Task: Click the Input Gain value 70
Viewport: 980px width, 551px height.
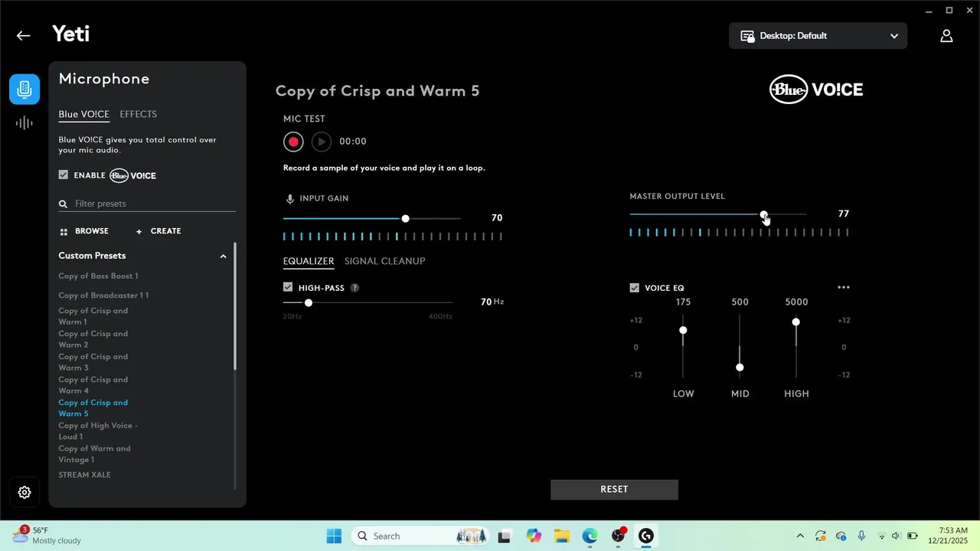Action: point(497,219)
